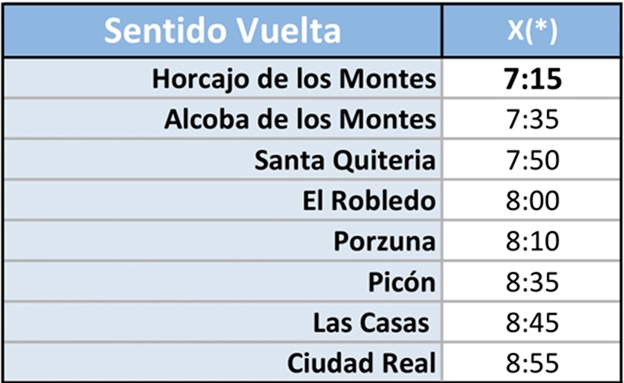624x383 pixels.
Task: Select the Horcajo de los Montes cell
Action: pyautogui.click(x=222, y=78)
